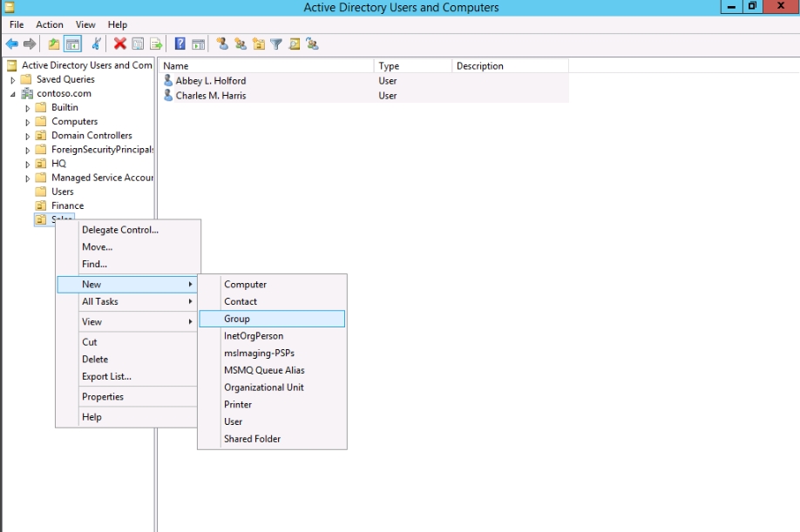The height and width of the screenshot is (532, 800).
Task: Expand the Managed Service Accounts node
Action: pos(28,178)
